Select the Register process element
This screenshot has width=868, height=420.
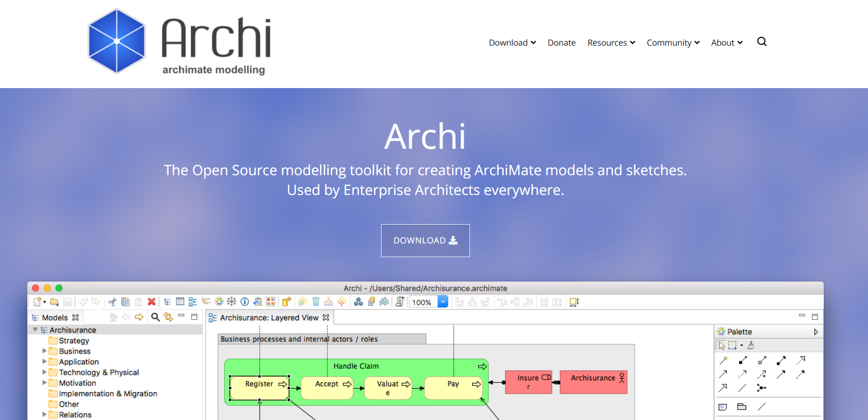point(260,388)
